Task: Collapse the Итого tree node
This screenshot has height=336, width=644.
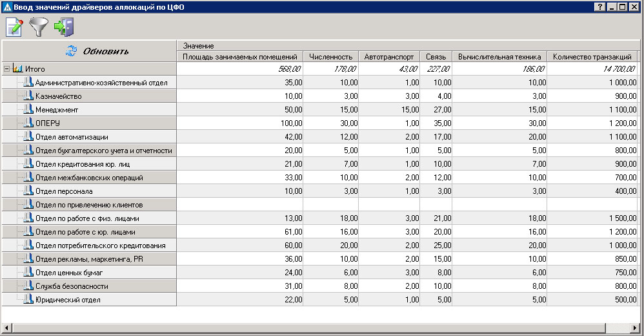Action: pos(6,68)
